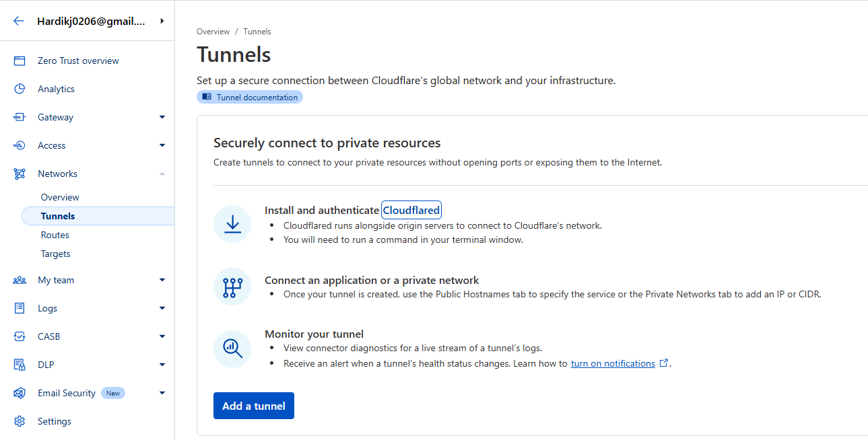Click Connect an application or a private network heading
The width and height of the screenshot is (868, 440).
click(372, 280)
